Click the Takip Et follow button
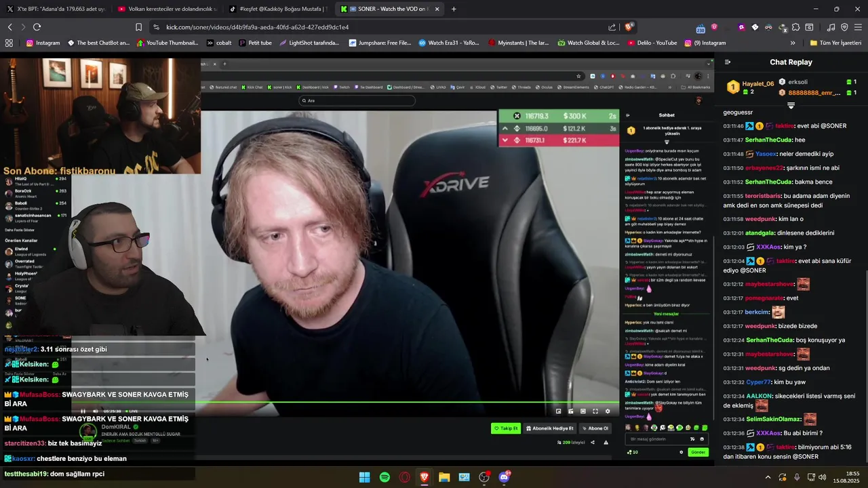The width and height of the screenshot is (868, 488). click(506, 428)
